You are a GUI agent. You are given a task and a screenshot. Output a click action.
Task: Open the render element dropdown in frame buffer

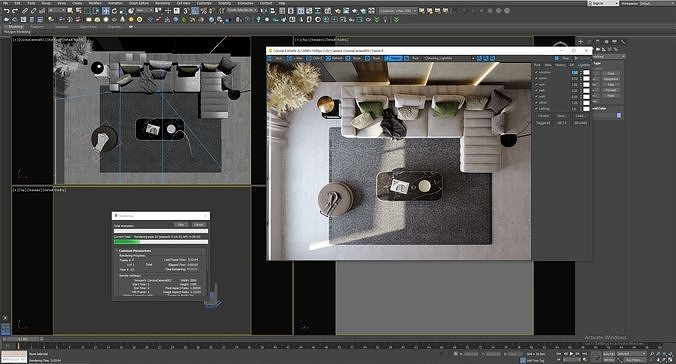(x=449, y=58)
